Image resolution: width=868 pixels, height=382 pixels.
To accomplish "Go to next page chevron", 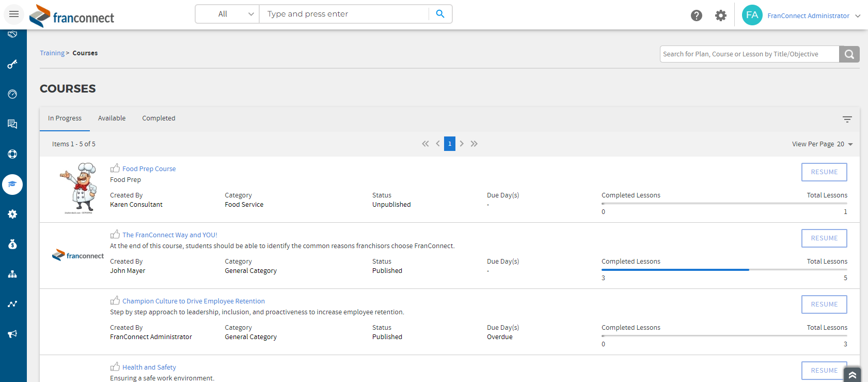I will click(462, 144).
